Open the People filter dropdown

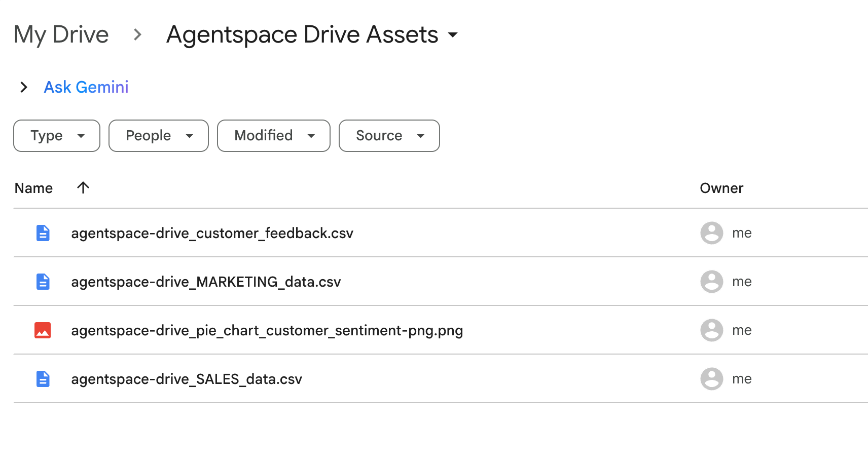pyautogui.click(x=159, y=136)
